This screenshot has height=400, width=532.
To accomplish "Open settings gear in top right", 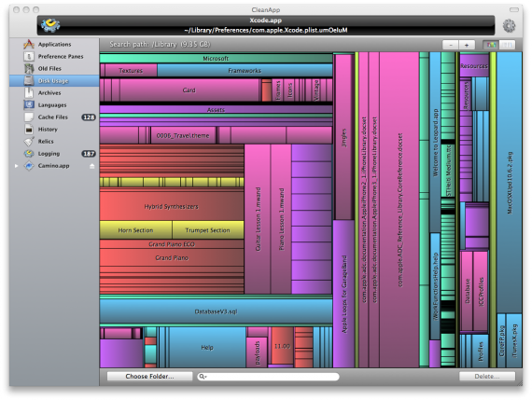I will (509, 25).
